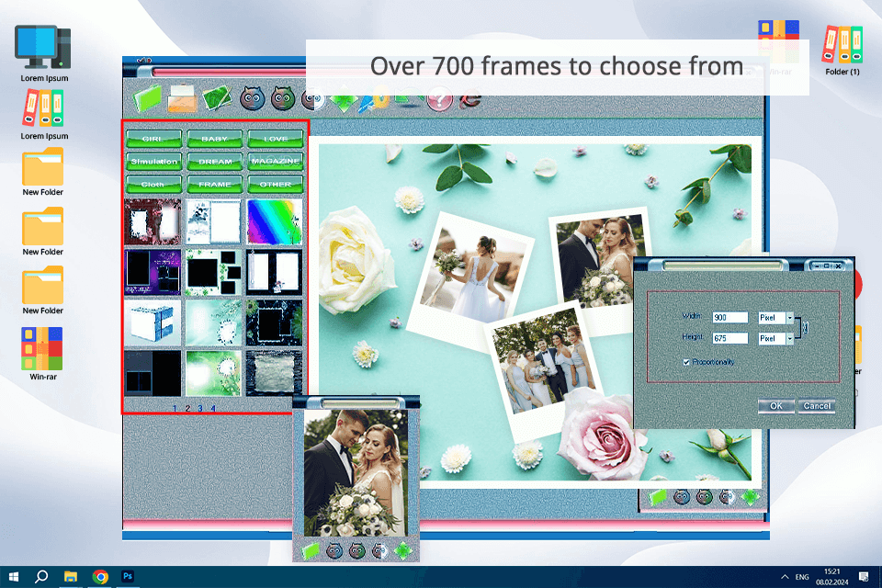
Task: Click the taskbar search magnifier icon
Action: (x=41, y=576)
